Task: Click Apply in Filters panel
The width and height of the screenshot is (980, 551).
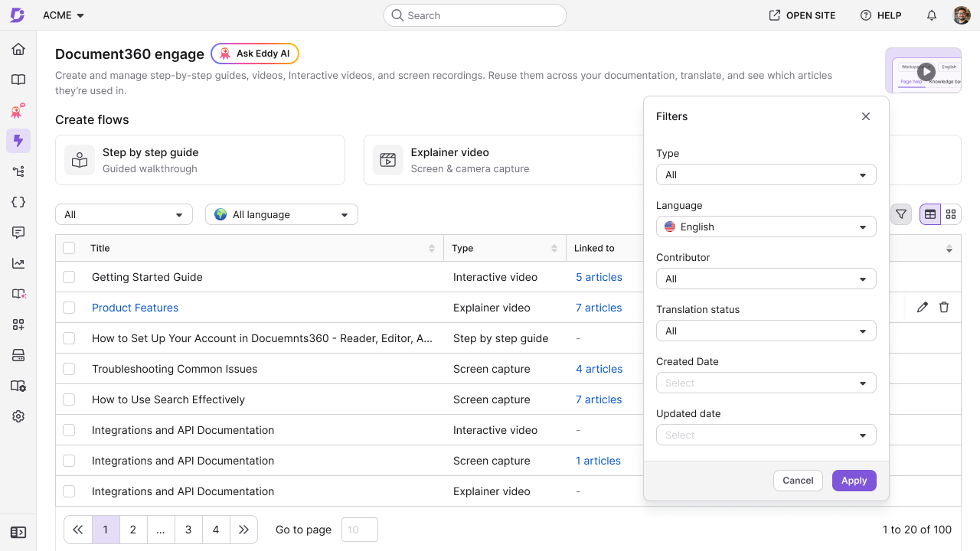Action: pyautogui.click(x=854, y=481)
